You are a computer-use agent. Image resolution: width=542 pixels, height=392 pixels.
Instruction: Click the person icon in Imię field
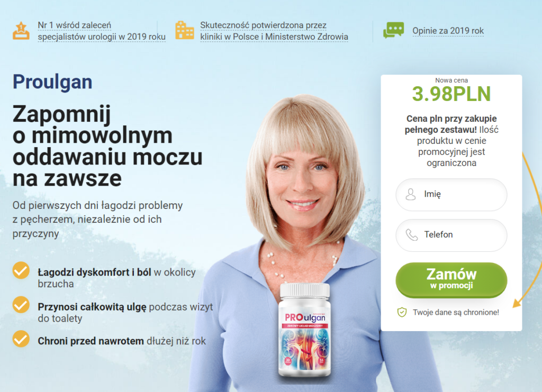[411, 195]
